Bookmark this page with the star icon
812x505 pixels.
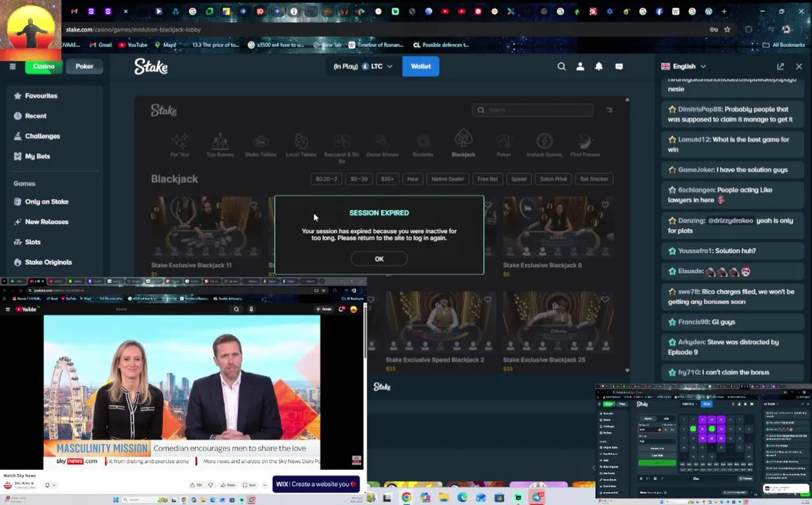coord(727,29)
